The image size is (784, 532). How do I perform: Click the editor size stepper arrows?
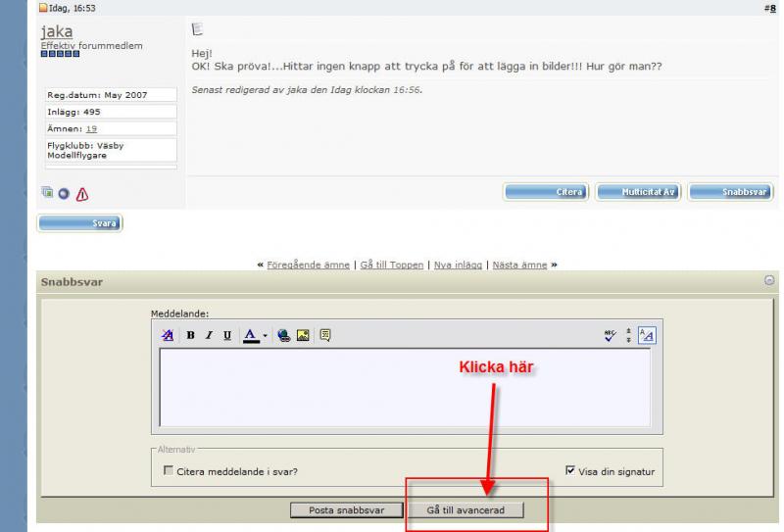click(628, 335)
